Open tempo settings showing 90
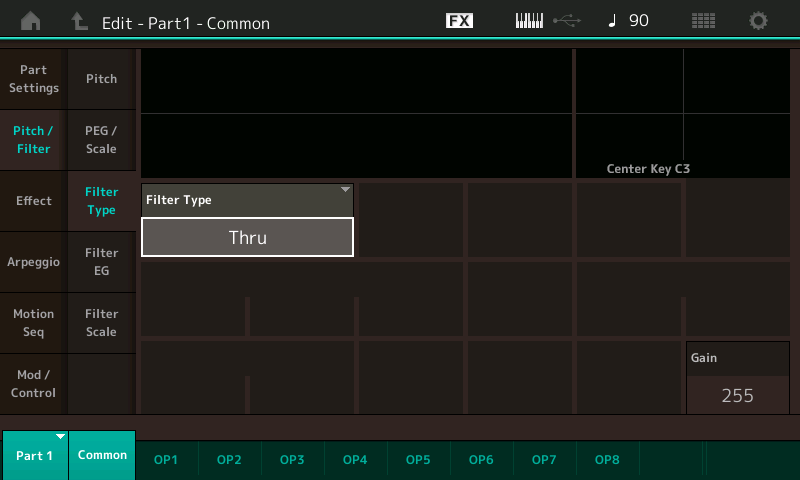 [629, 21]
